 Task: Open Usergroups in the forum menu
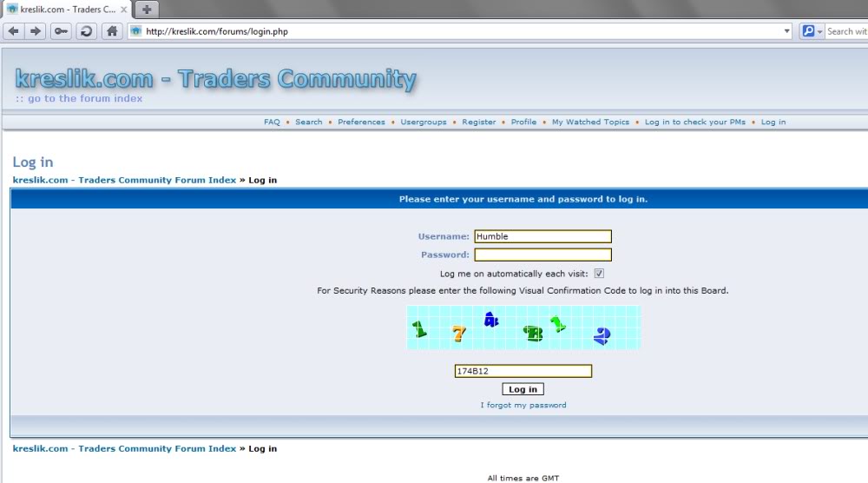pyautogui.click(x=424, y=122)
